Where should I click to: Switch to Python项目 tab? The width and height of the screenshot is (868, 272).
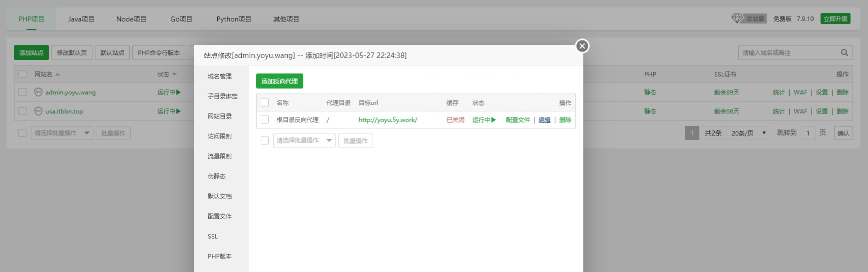pos(234,19)
